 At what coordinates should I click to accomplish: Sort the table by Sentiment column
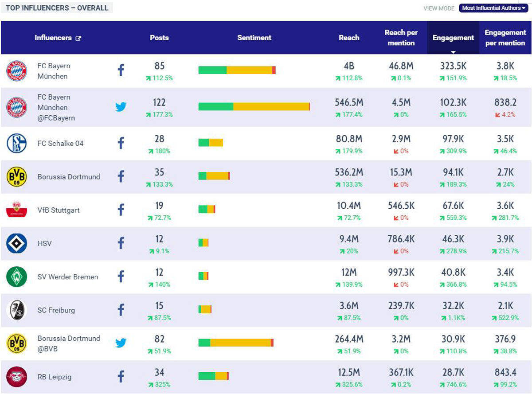(254, 38)
